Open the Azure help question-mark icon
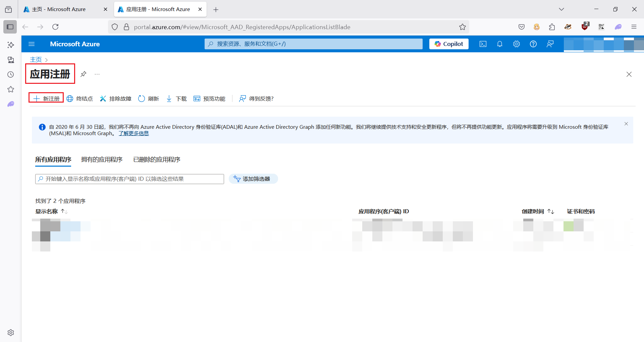The height and width of the screenshot is (342, 644). coord(533,44)
